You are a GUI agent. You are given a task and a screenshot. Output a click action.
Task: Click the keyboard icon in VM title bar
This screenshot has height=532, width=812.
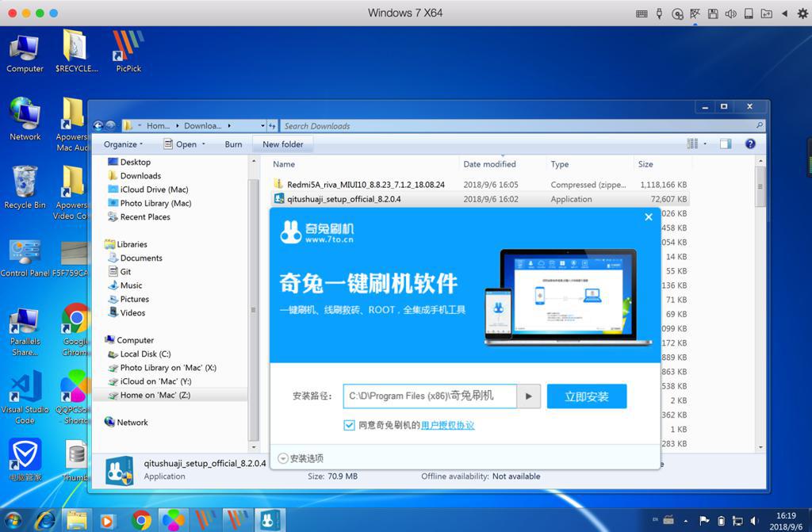(642, 14)
